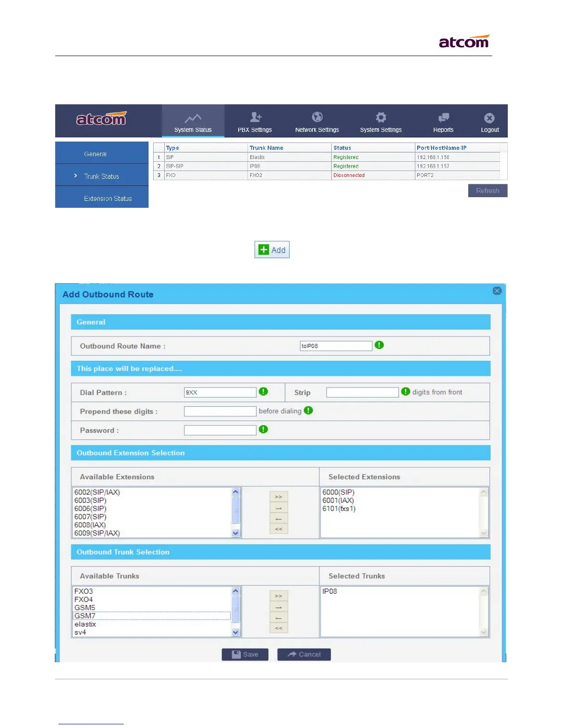Screen dimensions: 563x728
Task: Click the Outbound Route Name field
Action: (336, 346)
